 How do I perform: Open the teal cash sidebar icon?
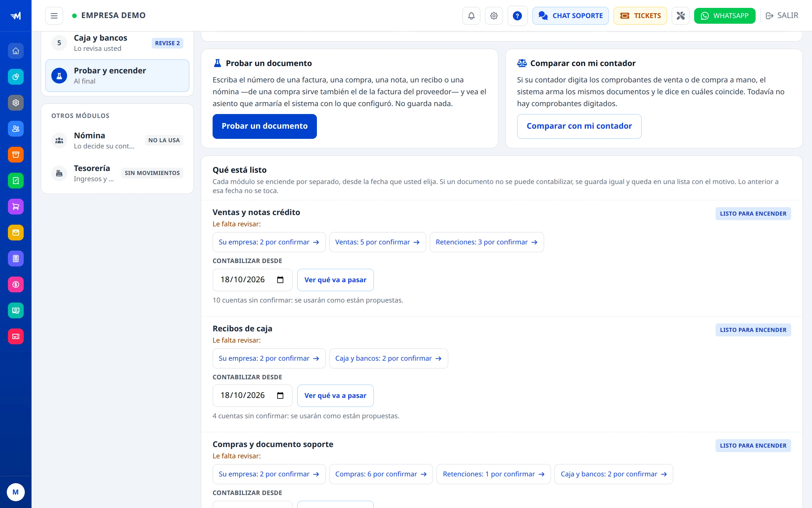[16, 310]
